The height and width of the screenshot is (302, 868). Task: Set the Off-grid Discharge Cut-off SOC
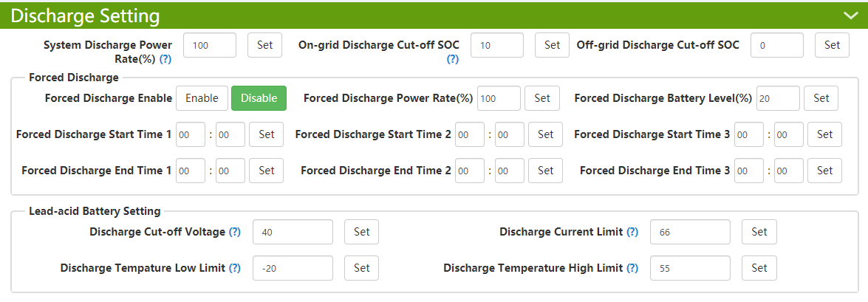[x=832, y=45]
